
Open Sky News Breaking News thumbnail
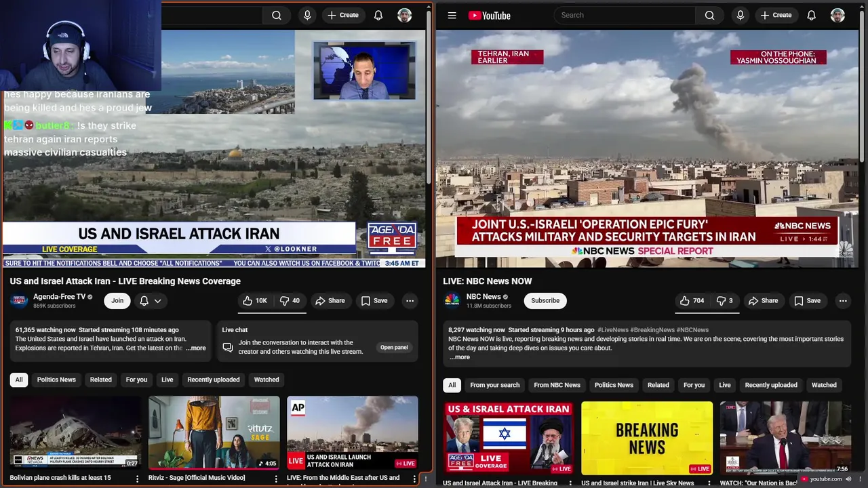pyautogui.click(x=647, y=438)
